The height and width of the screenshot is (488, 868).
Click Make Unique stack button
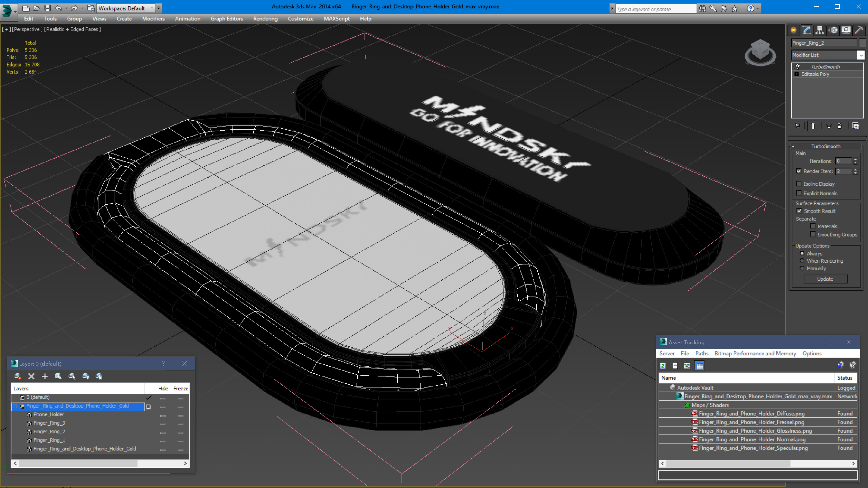[829, 126]
